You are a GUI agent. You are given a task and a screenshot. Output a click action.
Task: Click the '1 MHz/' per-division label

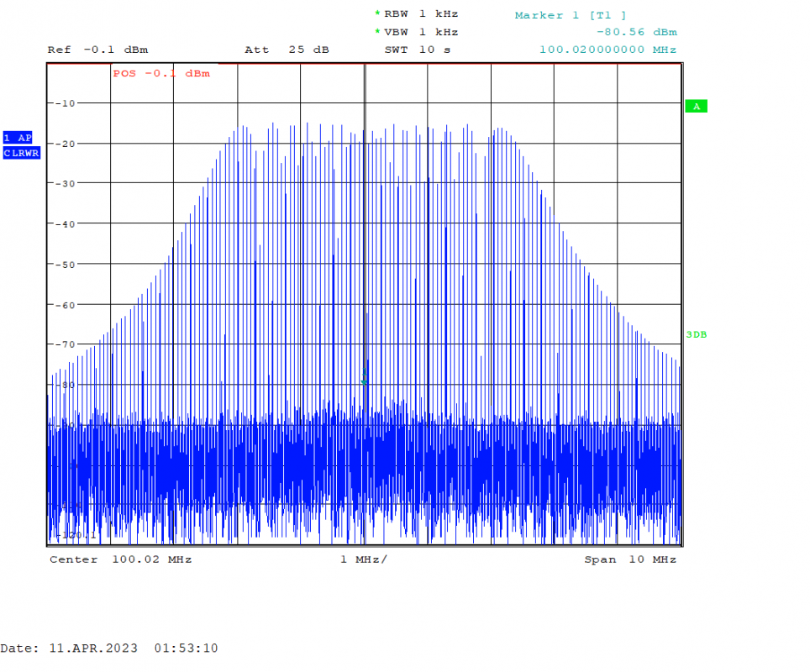click(363, 559)
